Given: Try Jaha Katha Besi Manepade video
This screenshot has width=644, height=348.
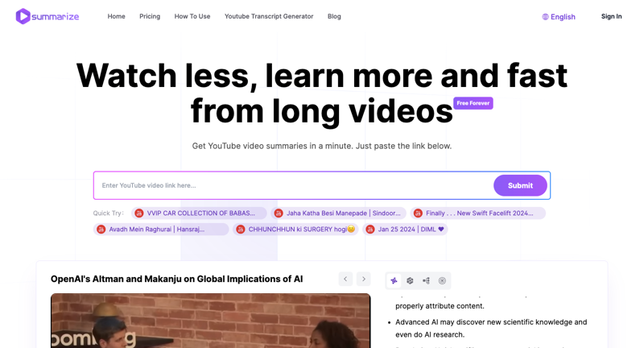Looking at the screenshot, I should click(338, 213).
